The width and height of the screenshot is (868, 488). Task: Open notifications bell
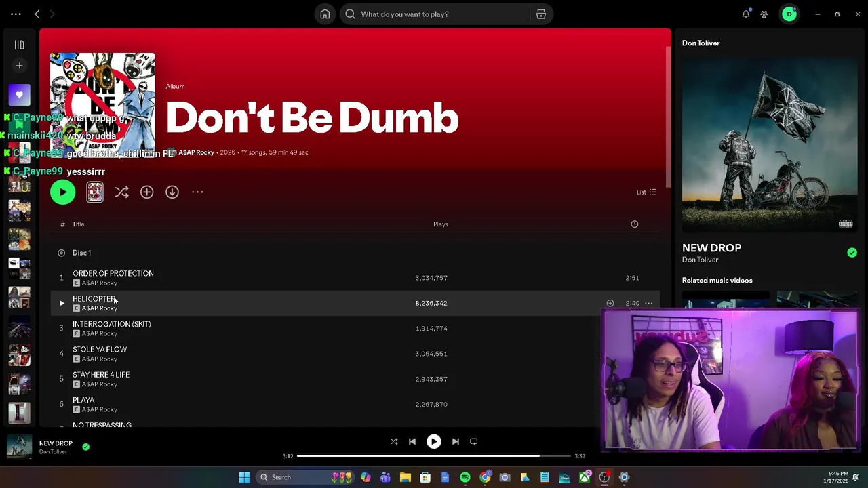pyautogui.click(x=746, y=14)
